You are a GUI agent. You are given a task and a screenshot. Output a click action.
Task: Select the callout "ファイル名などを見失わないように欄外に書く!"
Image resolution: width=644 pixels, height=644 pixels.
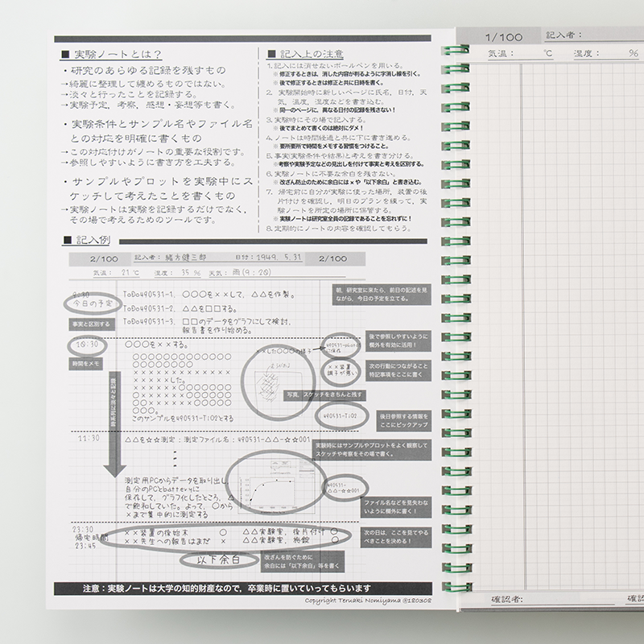click(x=396, y=507)
